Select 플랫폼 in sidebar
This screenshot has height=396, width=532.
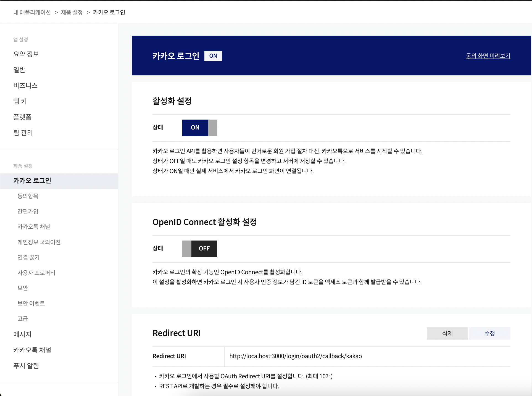[22, 117]
